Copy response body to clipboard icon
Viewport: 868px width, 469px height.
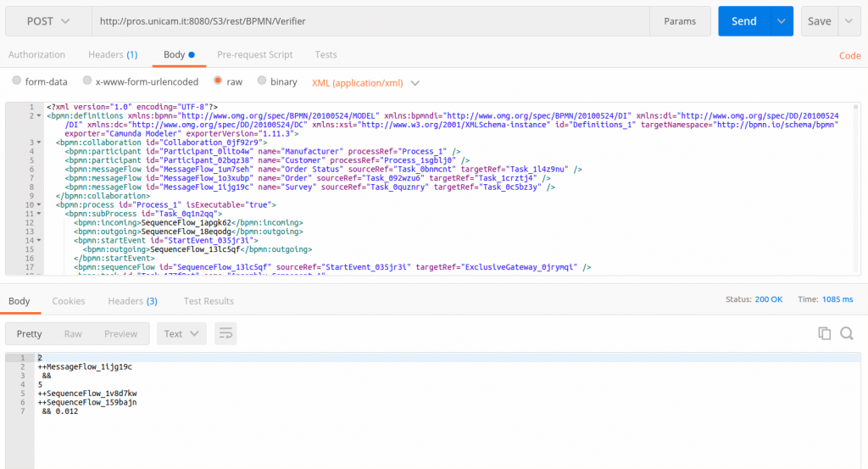pyautogui.click(x=824, y=333)
